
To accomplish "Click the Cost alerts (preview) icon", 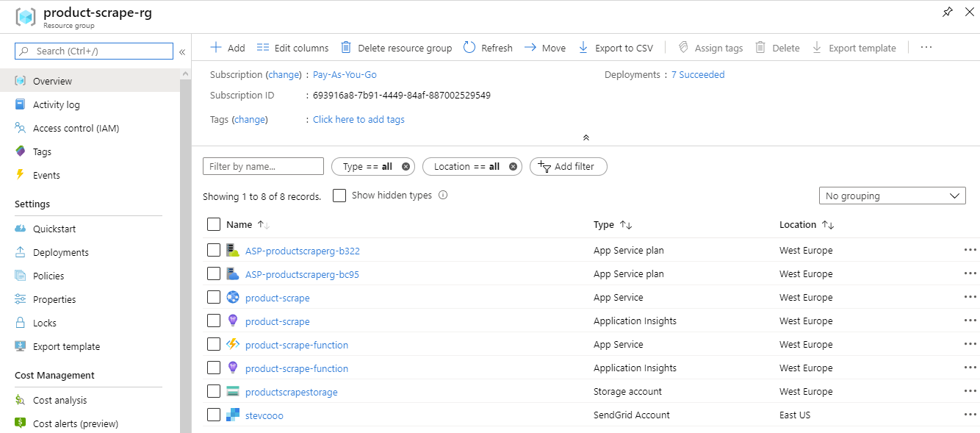I will click(x=20, y=423).
